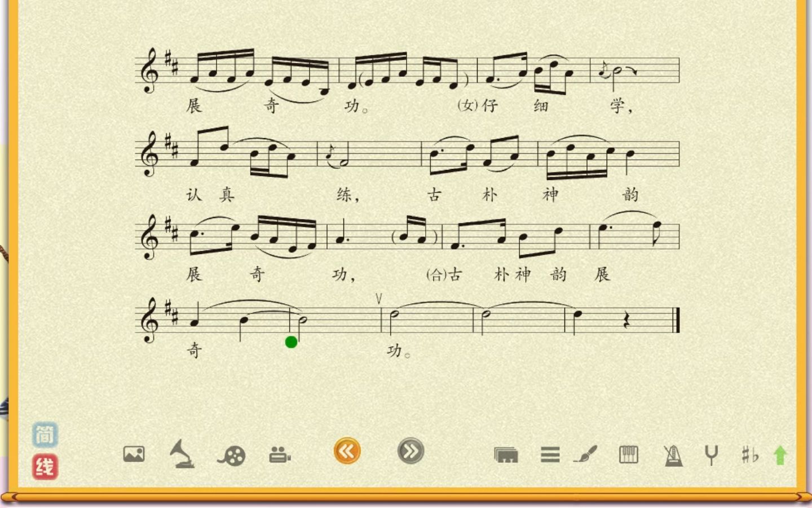The height and width of the screenshot is (508, 812).
Task: Click the final barline of the score
Action: (676, 321)
